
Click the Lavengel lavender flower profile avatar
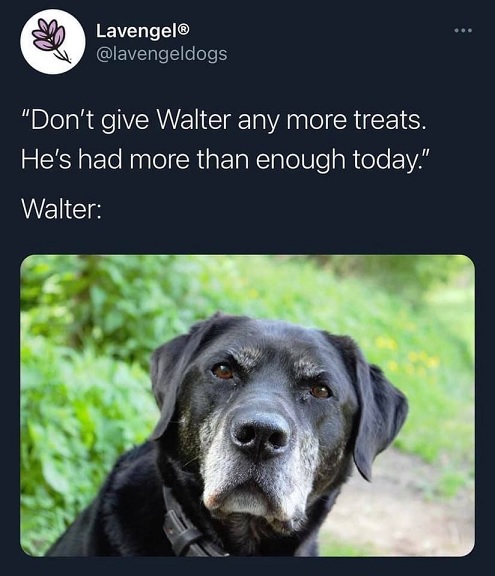[x=53, y=42]
